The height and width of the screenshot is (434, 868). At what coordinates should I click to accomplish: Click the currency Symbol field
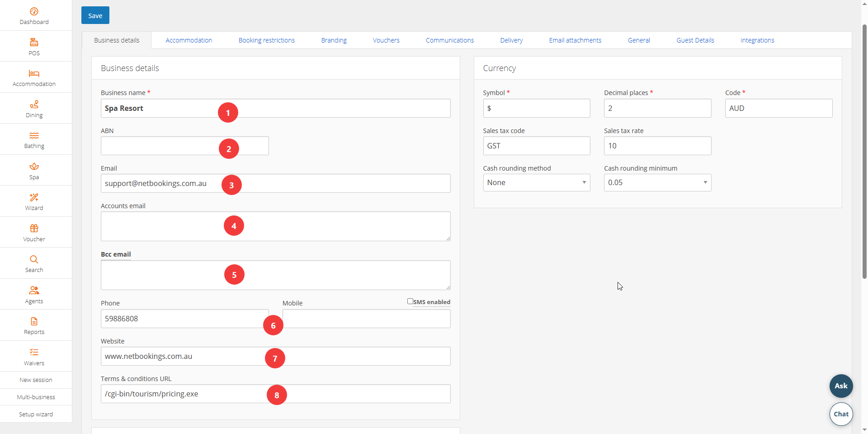click(x=537, y=108)
